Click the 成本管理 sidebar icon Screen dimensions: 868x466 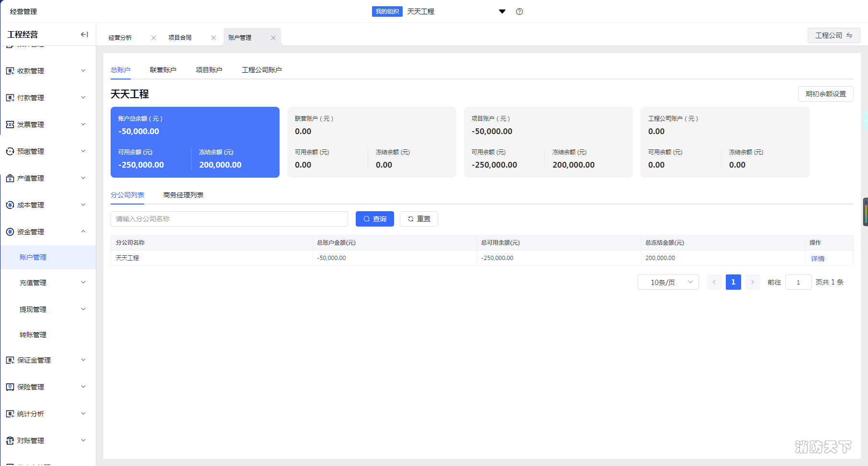click(10, 205)
